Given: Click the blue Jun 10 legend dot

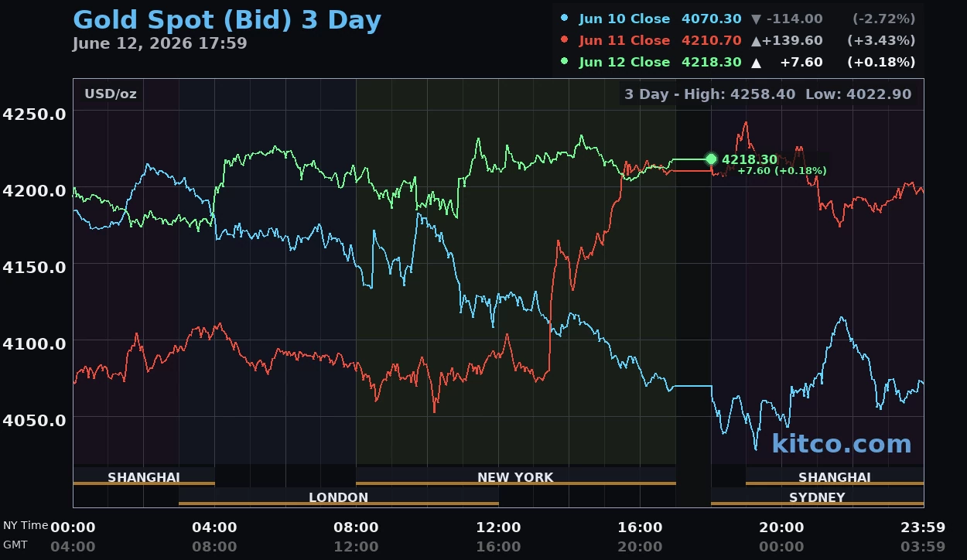Looking at the screenshot, I should pos(564,19).
